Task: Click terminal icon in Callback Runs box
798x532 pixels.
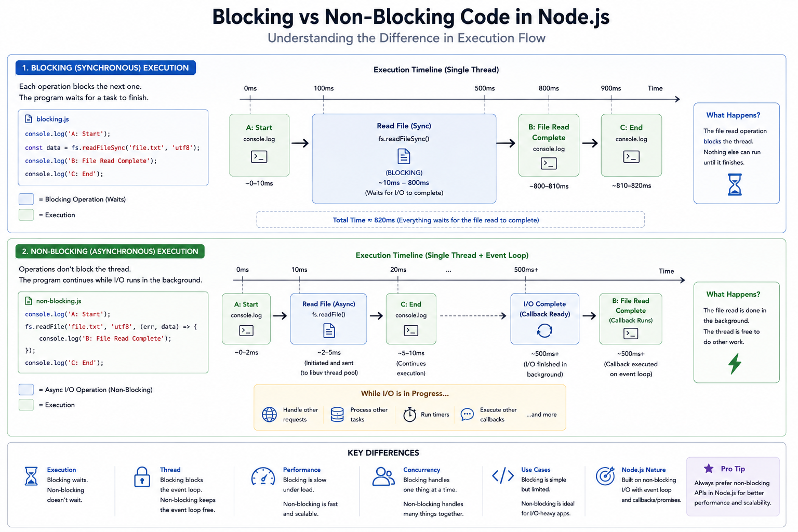Action: 631,334
